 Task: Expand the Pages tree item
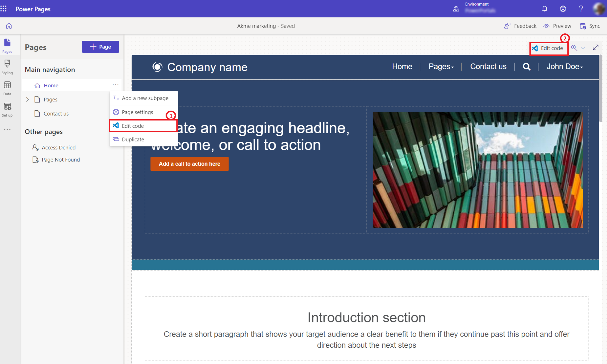point(27,99)
